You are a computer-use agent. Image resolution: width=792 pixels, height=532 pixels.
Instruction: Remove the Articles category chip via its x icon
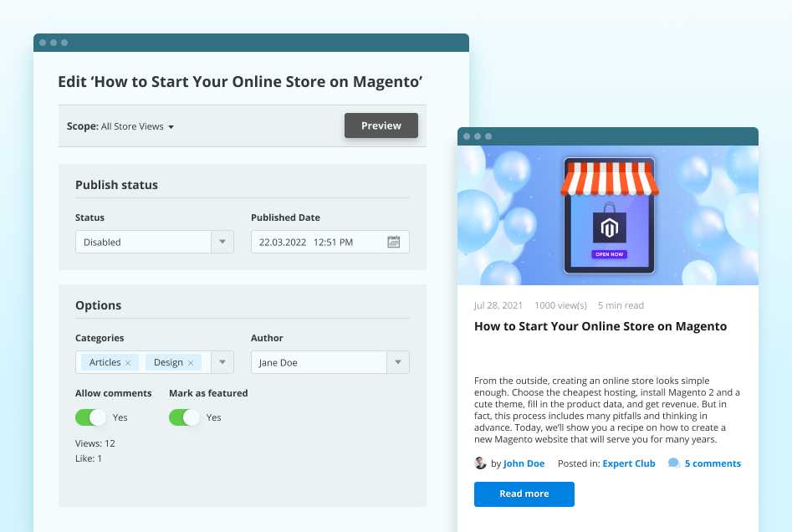[x=127, y=362]
